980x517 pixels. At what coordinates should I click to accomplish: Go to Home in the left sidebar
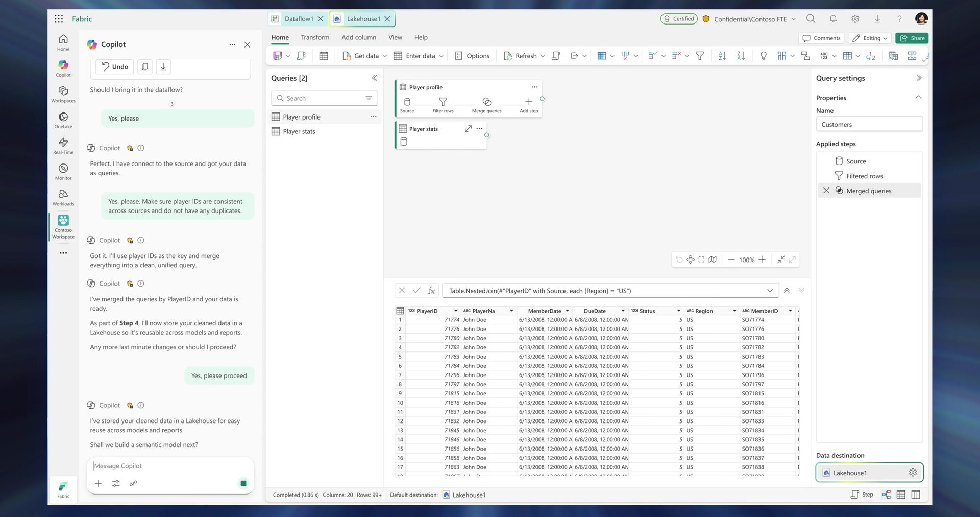63,42
